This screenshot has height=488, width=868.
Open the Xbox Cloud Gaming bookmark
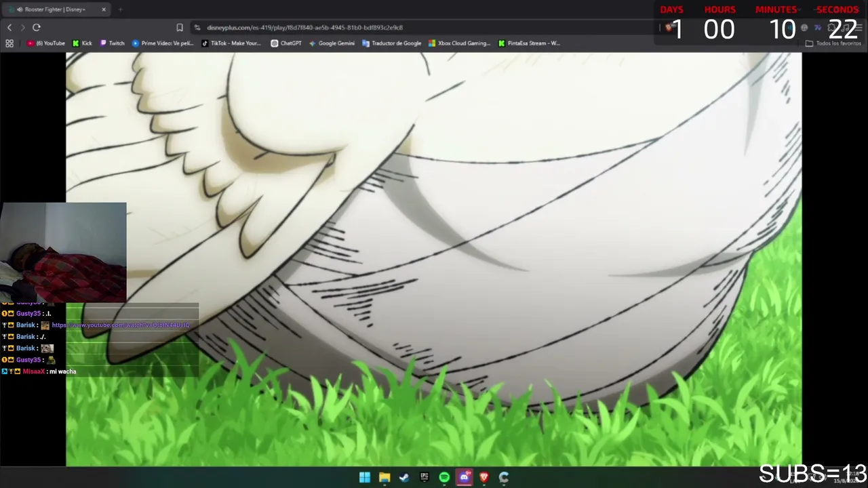point(460,43)
